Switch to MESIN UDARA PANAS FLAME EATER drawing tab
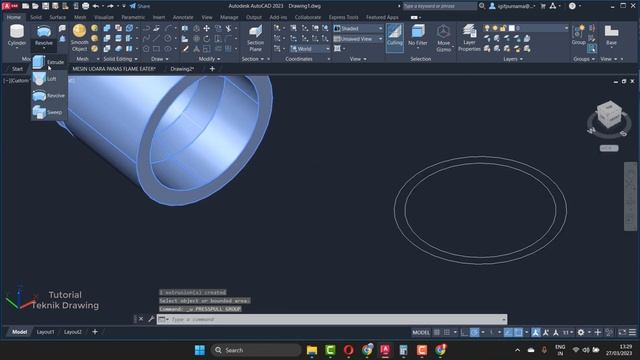Screen dimensions: 640x360 pos(114,69)
